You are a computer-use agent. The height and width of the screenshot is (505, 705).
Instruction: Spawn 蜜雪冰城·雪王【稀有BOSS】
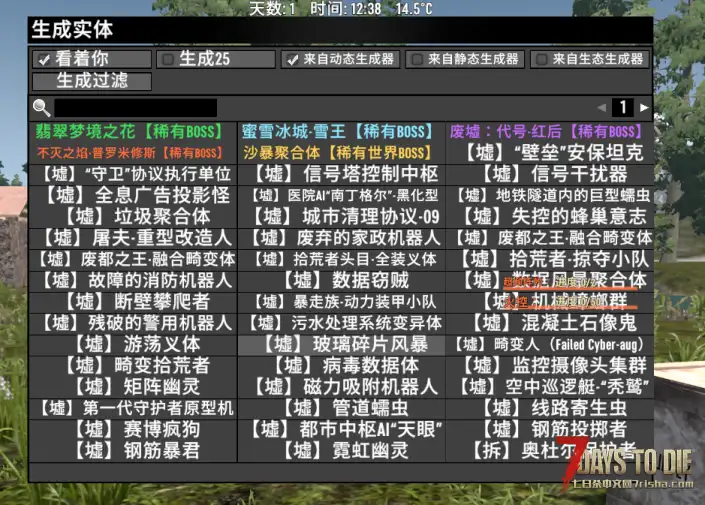pos(338,132)
